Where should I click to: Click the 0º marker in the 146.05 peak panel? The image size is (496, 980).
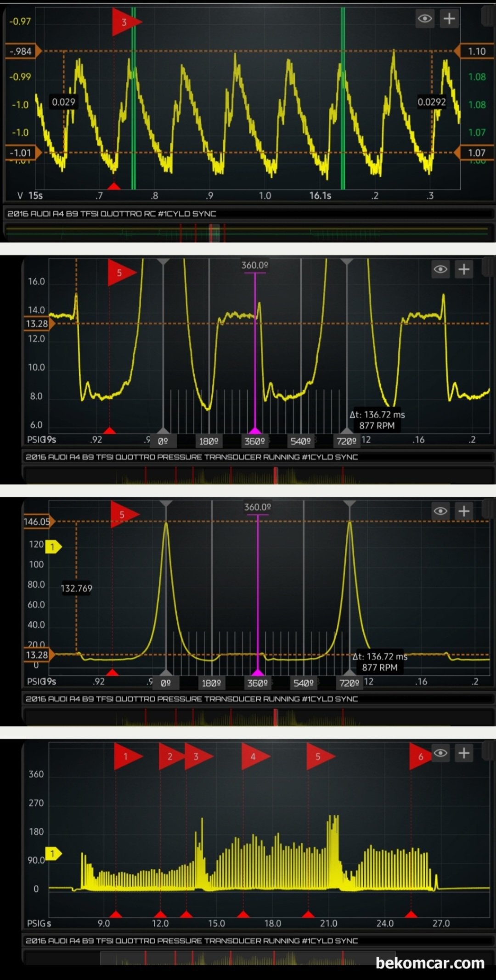(166, 683)
